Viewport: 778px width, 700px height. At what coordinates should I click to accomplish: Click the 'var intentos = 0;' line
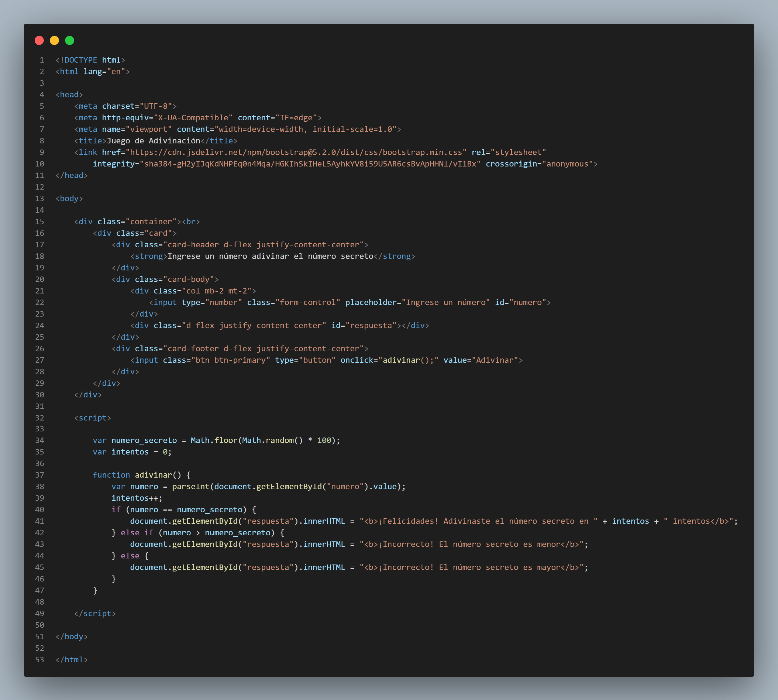[133, 452]
